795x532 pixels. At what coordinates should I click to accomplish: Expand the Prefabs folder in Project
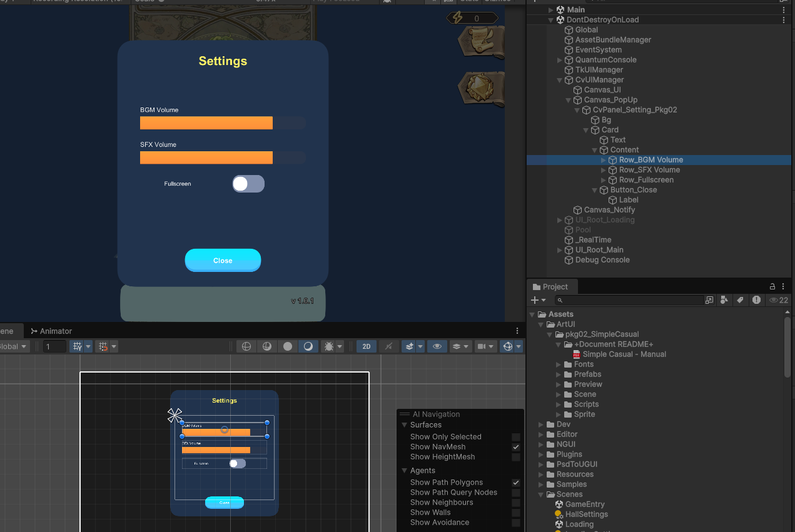pyautogui.click(x=559, y=374)
